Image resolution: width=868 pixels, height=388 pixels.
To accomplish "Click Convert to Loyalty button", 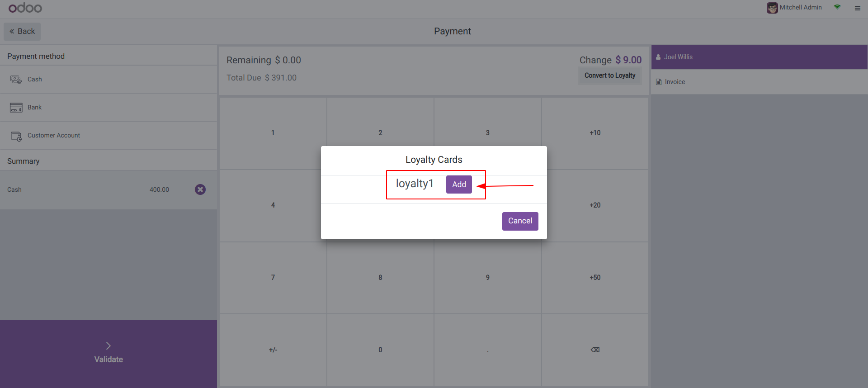I will [x=609, y=76].
